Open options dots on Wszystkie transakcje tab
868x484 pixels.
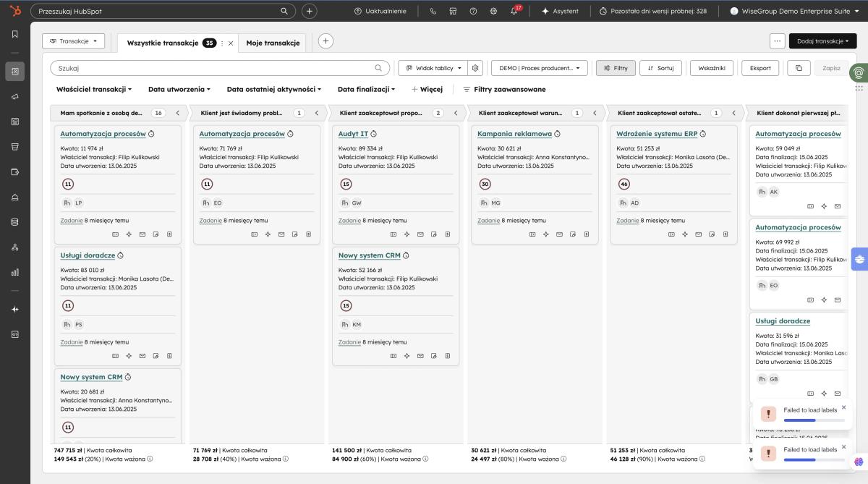pos(222,43)
